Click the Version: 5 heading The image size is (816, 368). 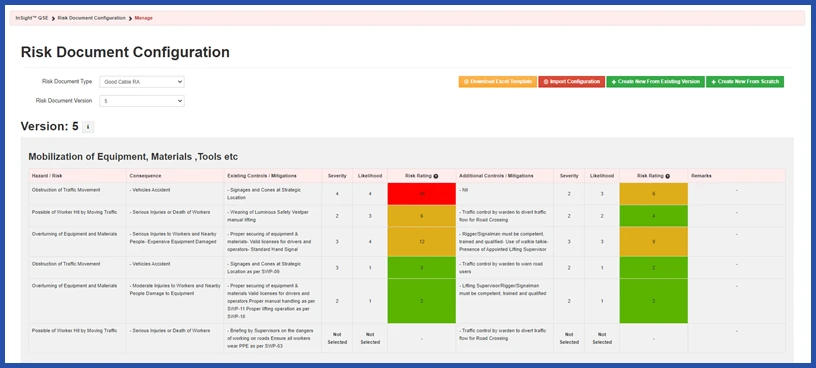(49, 126)
